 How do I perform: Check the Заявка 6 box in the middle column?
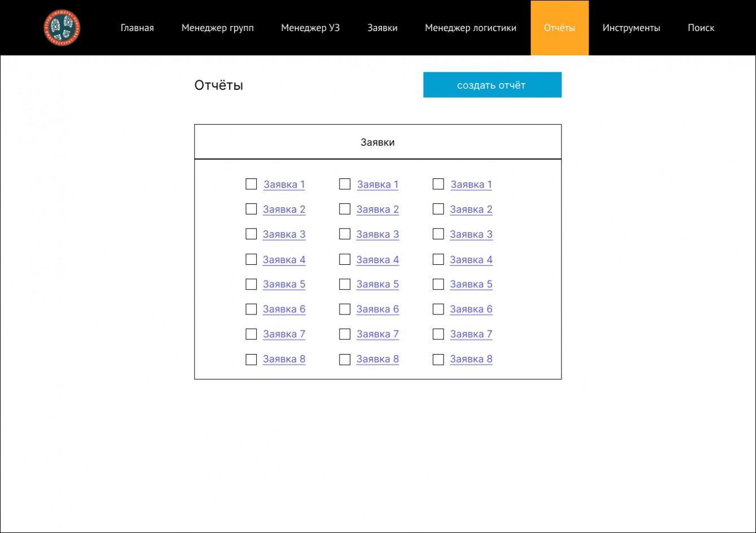(x=345, y=309)
